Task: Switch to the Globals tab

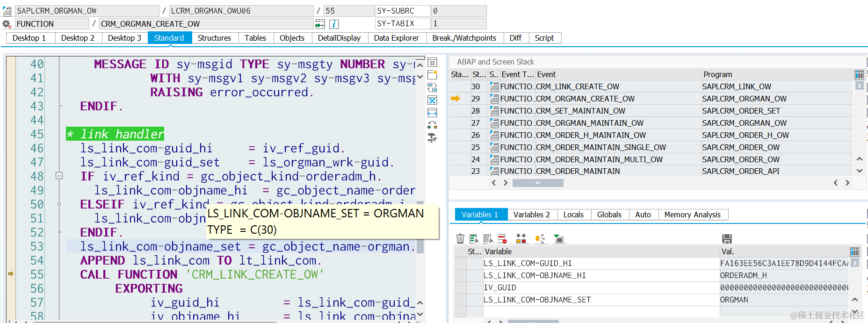Action: (x=609, y=215)
